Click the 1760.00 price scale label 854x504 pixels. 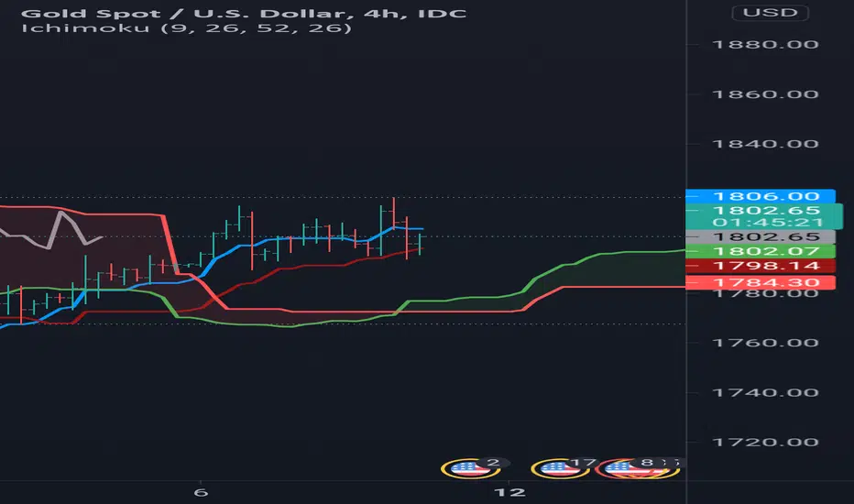tap(765, 343)
